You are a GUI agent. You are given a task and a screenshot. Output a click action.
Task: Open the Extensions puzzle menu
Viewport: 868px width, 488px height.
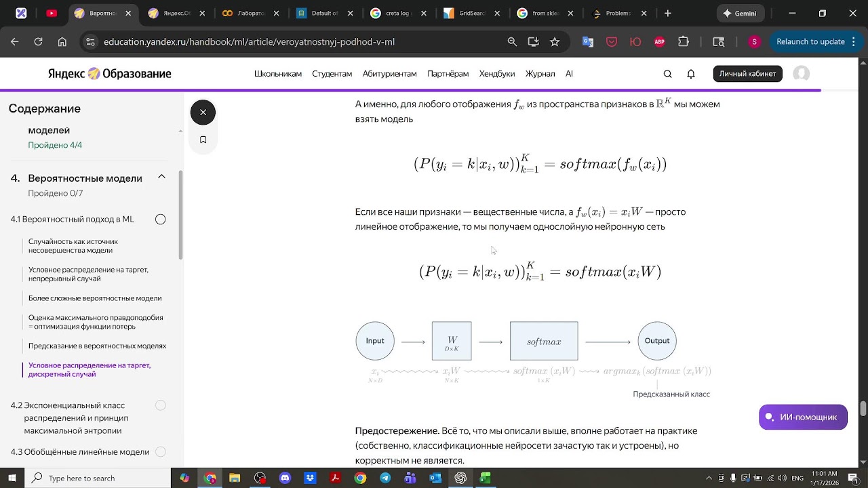(x=684, y=41)
